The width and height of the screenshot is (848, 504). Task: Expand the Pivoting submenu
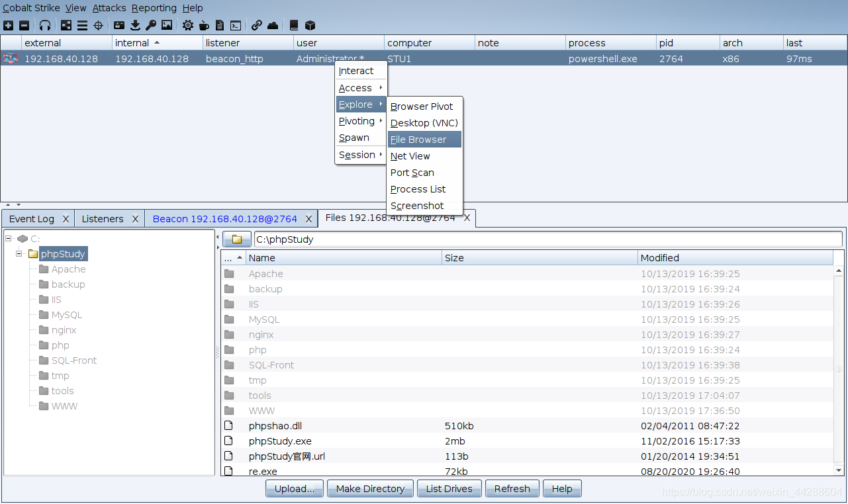pos(361,121)
